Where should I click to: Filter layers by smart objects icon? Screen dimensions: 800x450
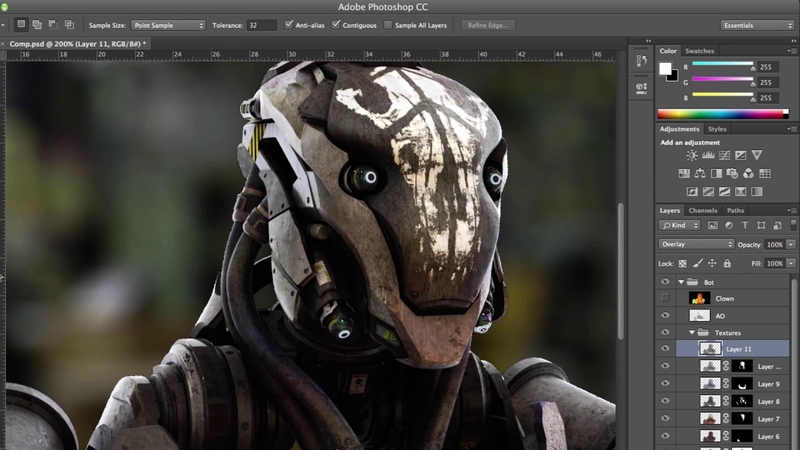(x=777, y=225)
